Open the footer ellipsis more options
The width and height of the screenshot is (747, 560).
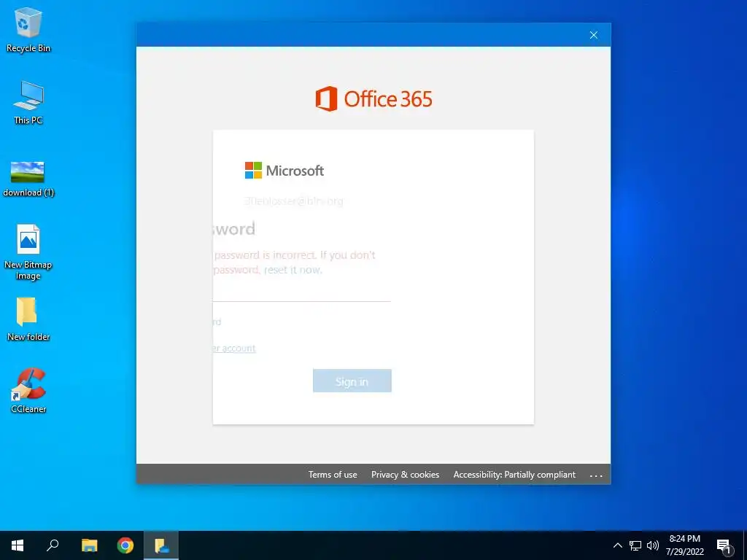coord(596,475)
